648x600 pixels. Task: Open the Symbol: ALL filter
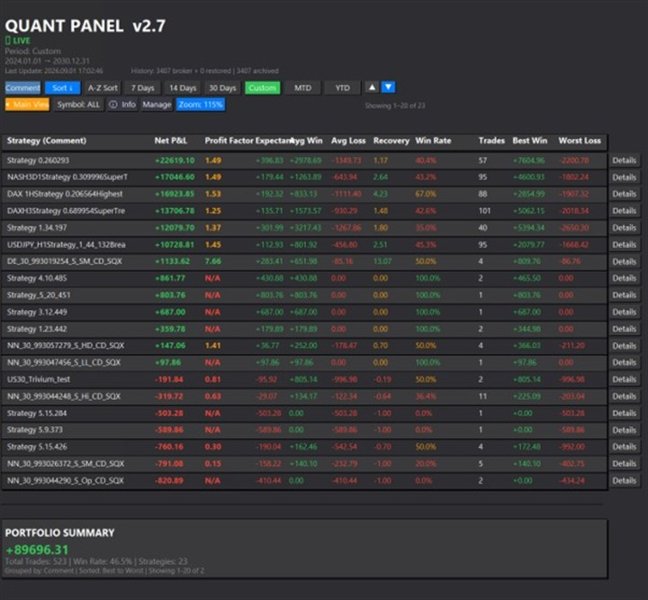[x=78, y=105]
